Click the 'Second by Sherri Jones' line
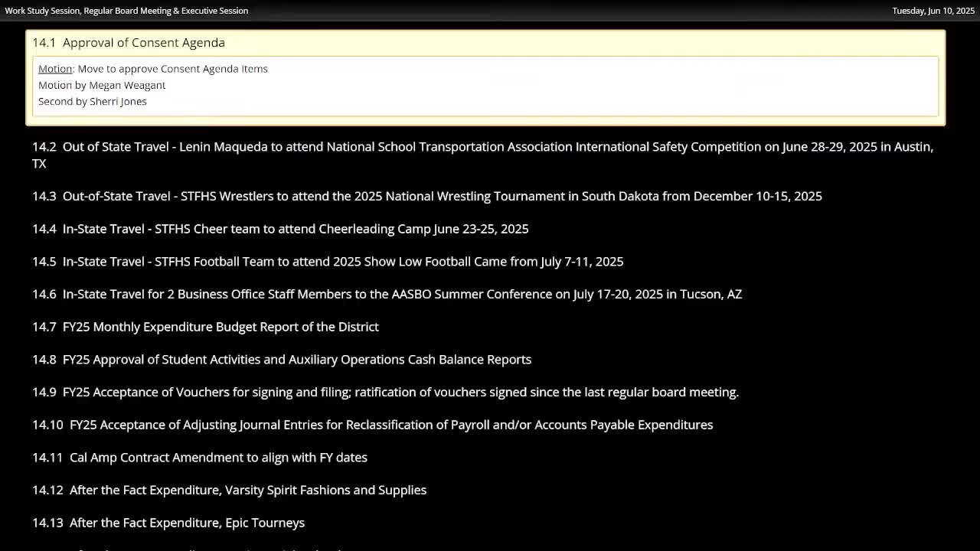 93,101
